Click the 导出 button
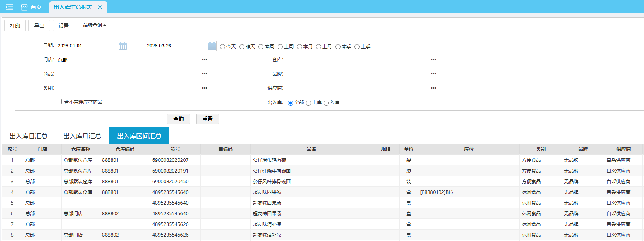The height and width of the screenshot is (241, 644). [x=39, y=26]
